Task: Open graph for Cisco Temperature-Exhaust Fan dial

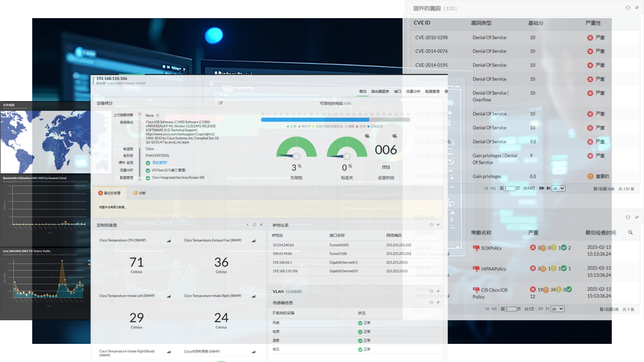Action: click(x=253, y=241)
